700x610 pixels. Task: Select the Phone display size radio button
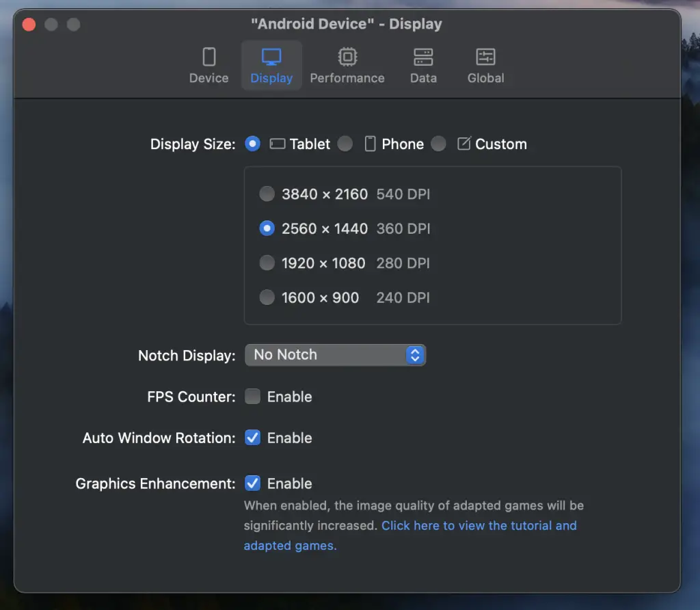[x=345, y=144]
